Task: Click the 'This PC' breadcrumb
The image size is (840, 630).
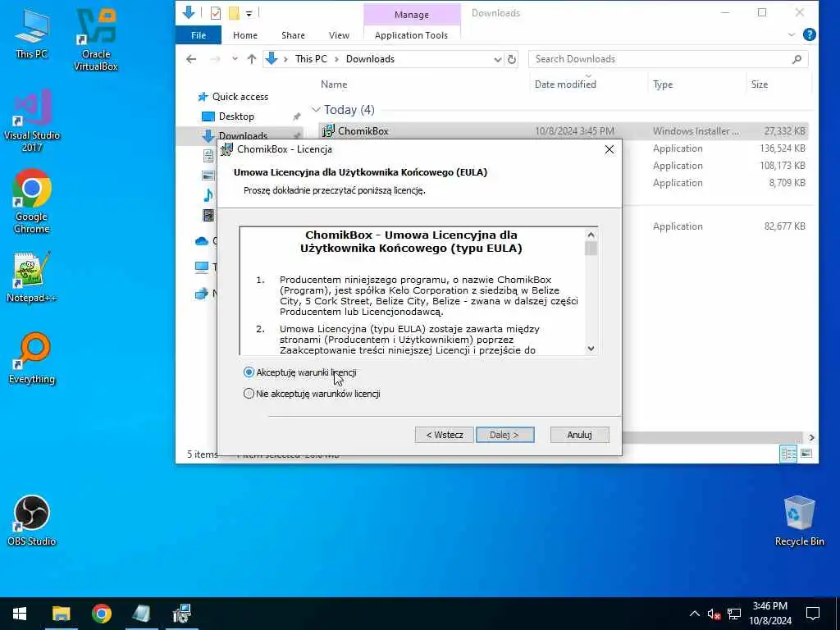Action: (x=311, y=59)
